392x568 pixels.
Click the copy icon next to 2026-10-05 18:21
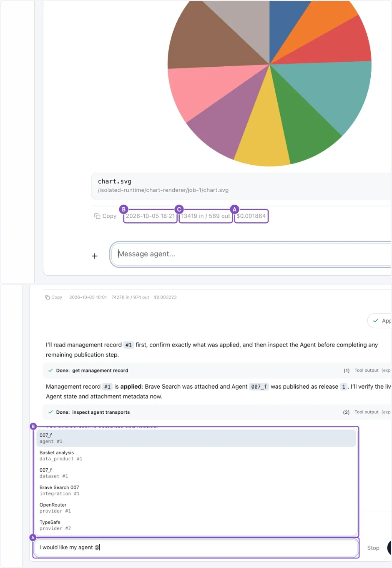click(x=97, y=216)
